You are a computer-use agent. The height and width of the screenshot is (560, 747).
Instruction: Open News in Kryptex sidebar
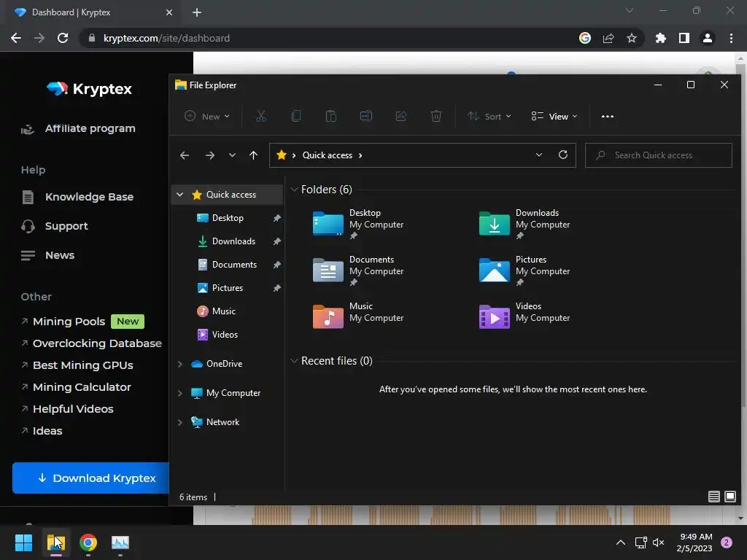60,255
